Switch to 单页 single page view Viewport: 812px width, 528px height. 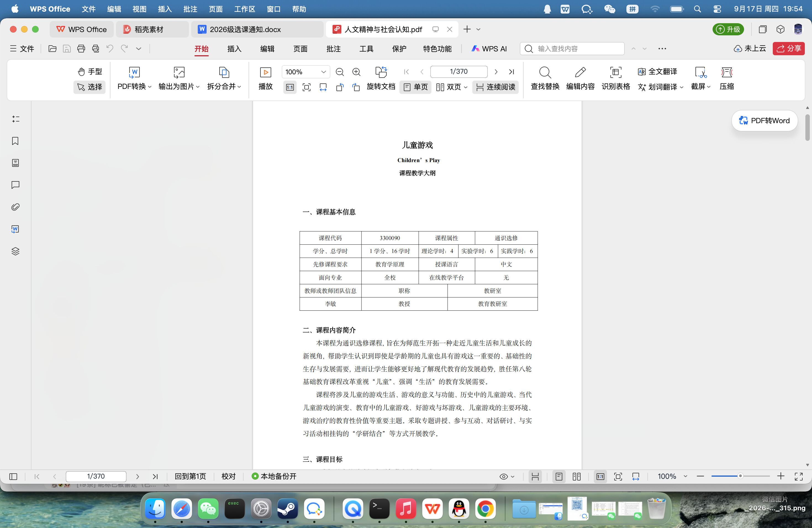[x=416, y=87]
